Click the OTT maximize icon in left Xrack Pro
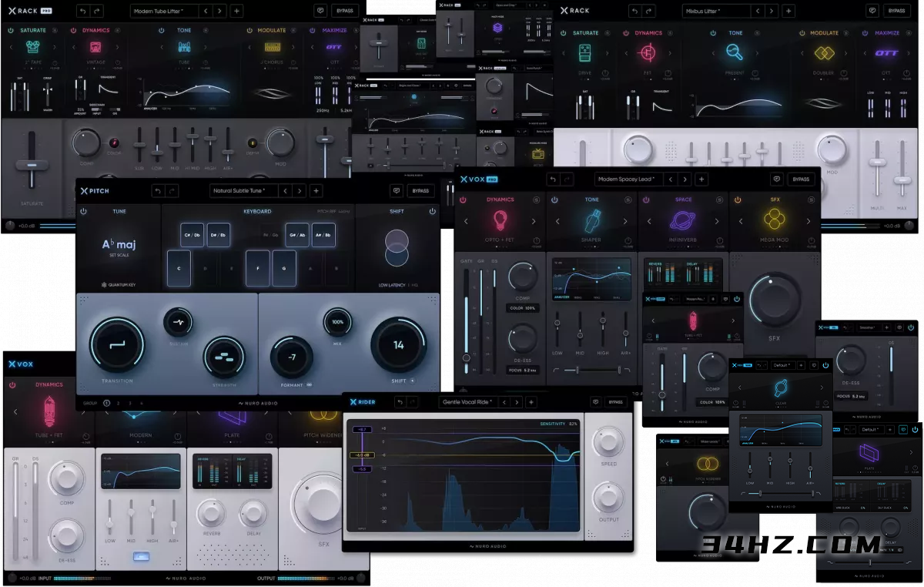Image resolution: width=924 pixels, height=587 pixels. 334,47
